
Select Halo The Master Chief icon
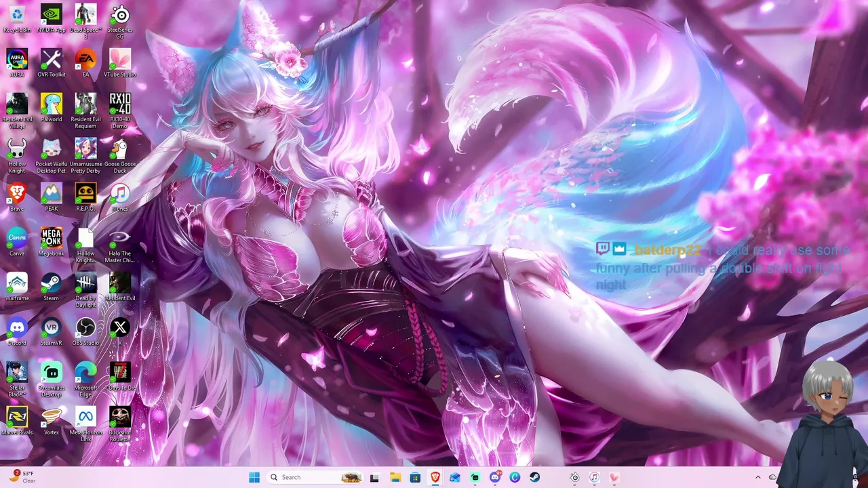(x=120, y=245)
